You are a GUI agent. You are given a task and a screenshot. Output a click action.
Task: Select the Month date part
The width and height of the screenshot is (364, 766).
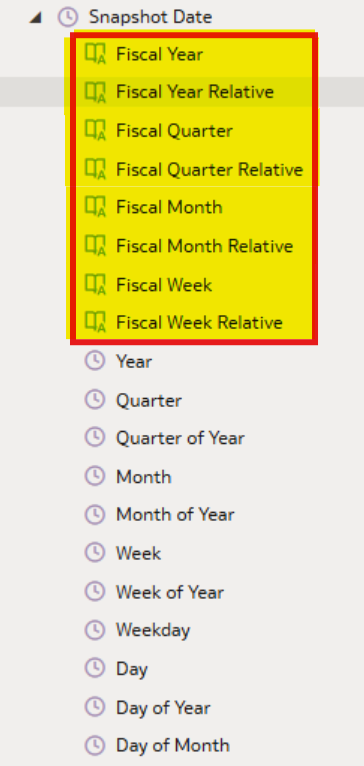coord(144,477)
